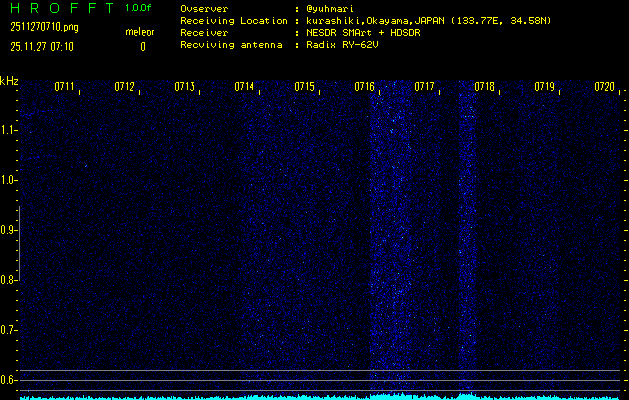Click the 0718 time marker
629x400 pixels.
[x=485, y=87]
